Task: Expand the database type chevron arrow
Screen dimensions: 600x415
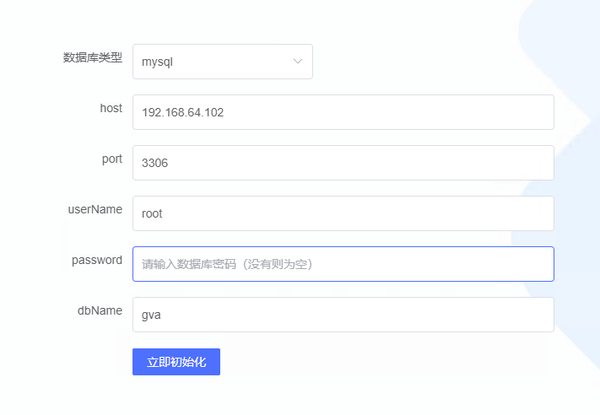Action: [298, 61]
